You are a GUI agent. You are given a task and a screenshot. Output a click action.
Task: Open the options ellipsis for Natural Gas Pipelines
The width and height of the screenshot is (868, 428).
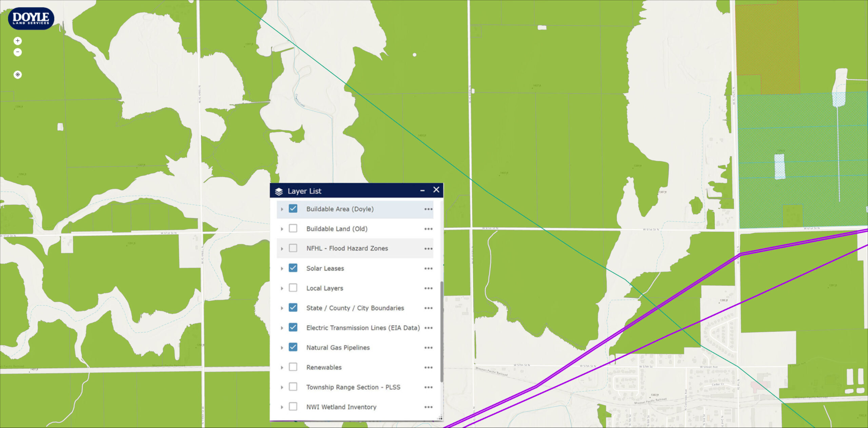428,347
